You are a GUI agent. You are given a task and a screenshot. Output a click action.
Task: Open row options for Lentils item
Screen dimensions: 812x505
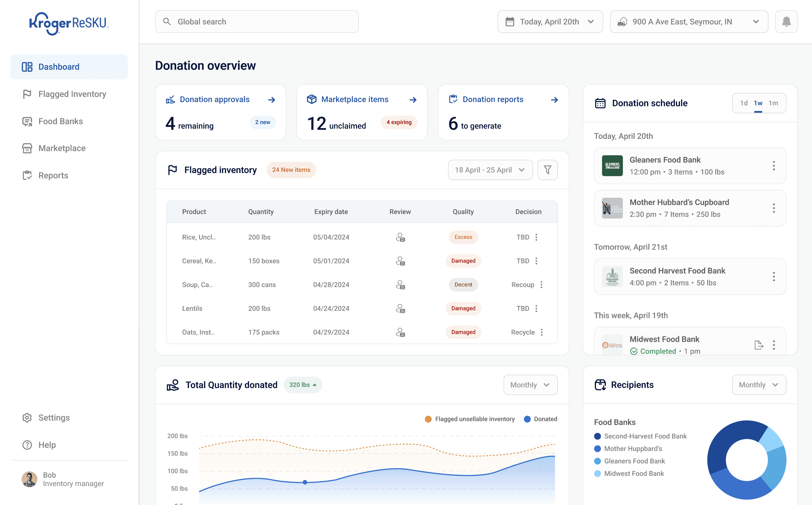pyautogui.click(x=536, y=309)
